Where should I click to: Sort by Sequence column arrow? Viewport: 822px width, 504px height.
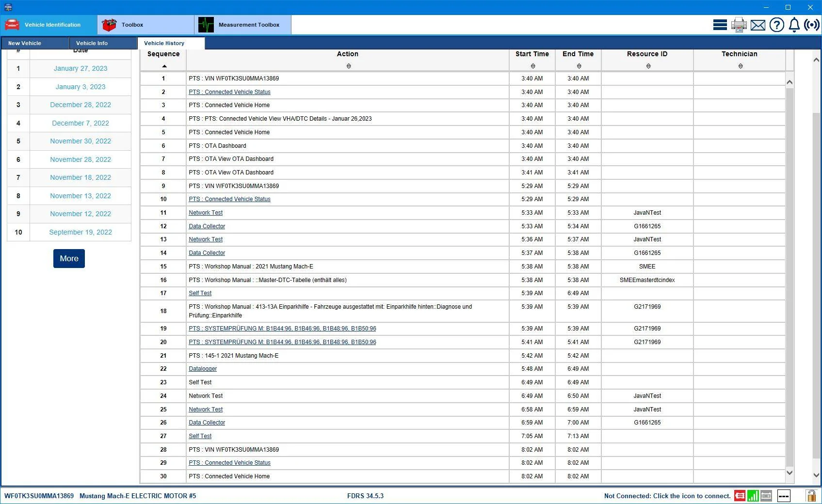pyautogui.click(x=164, y=66)
